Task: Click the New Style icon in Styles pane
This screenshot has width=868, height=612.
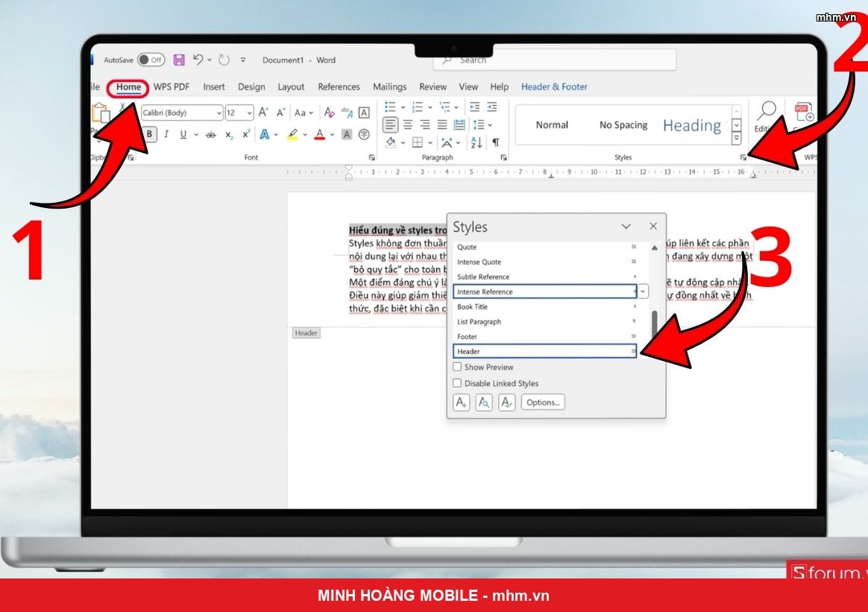Action: pos(461,403)
